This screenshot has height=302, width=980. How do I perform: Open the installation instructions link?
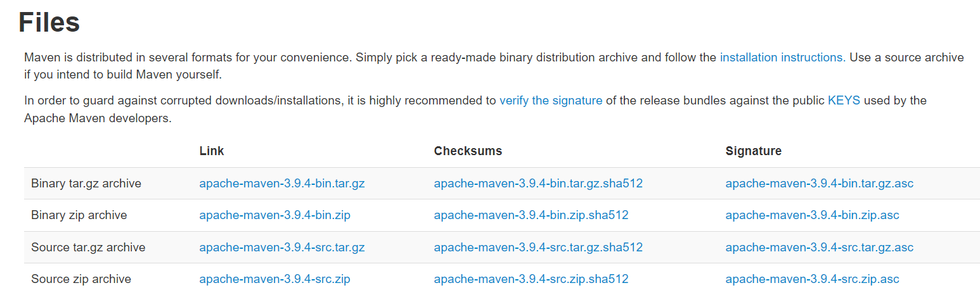(x=780, y=57)
